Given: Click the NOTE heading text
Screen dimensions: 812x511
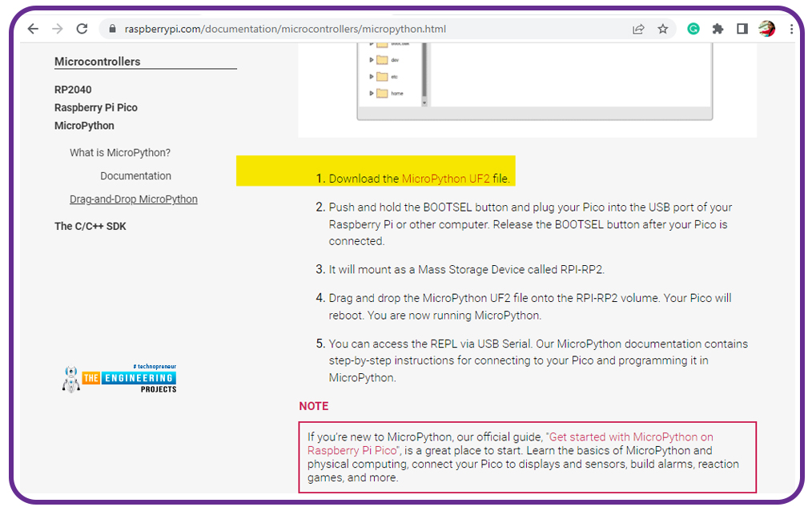Looking at the screenshot, I should (314, 406).
